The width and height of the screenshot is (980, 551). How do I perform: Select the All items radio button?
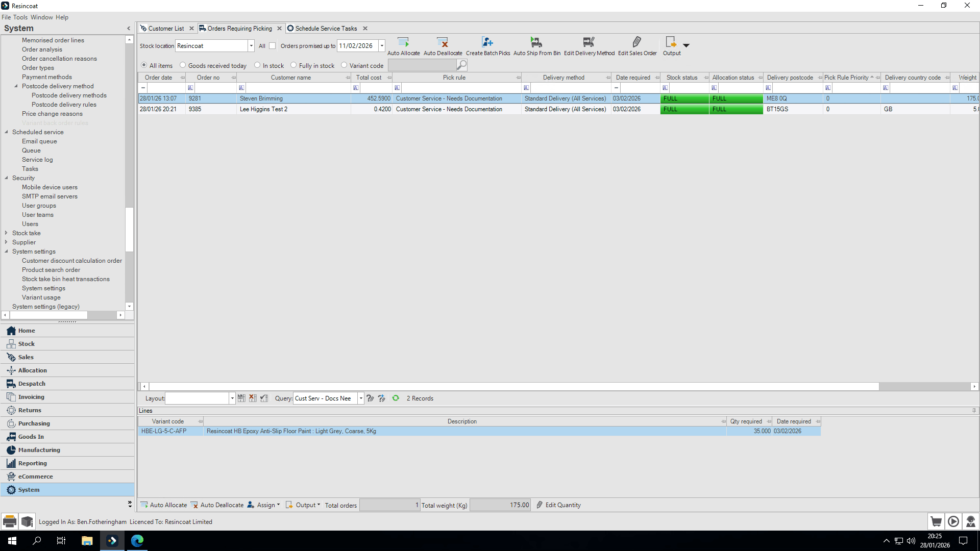(x=144, y=65)
